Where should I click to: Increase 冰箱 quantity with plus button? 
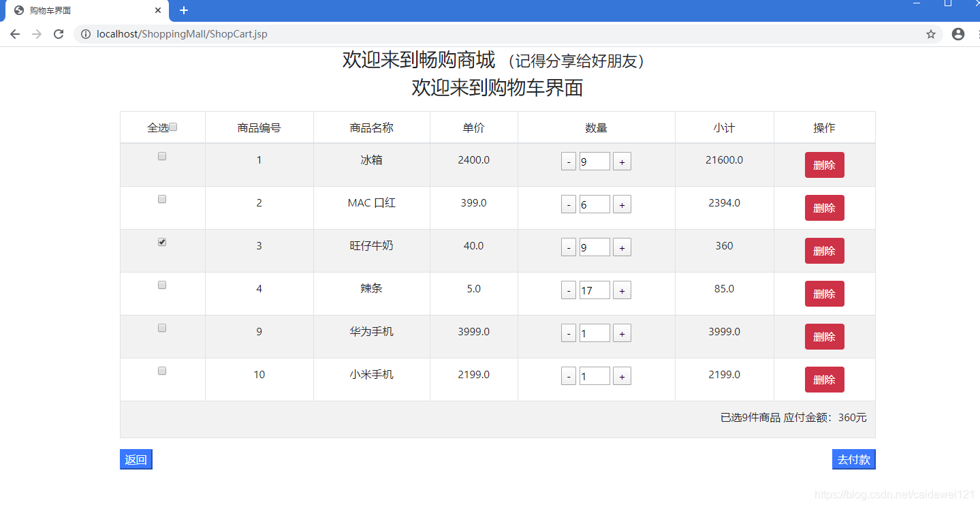click(x=622, y=162)
